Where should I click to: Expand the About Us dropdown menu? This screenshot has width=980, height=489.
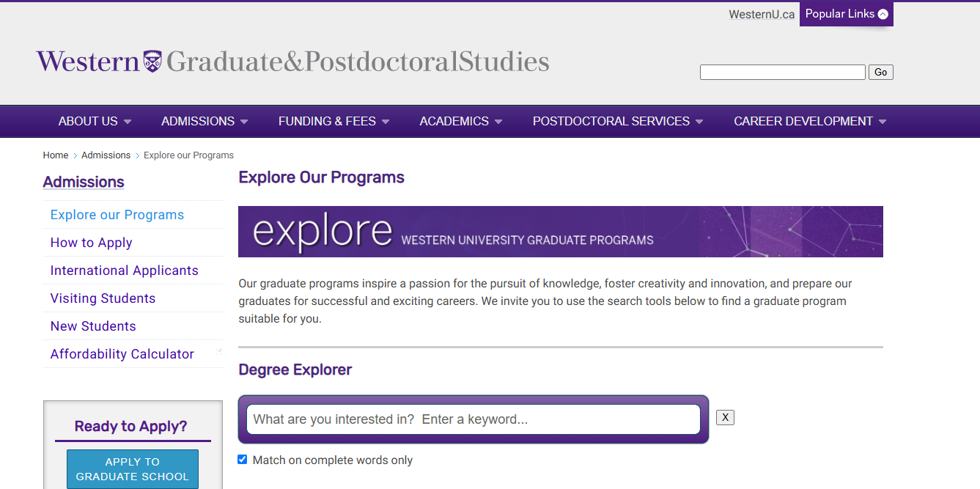pyautogui.click(x=95, y=122)
